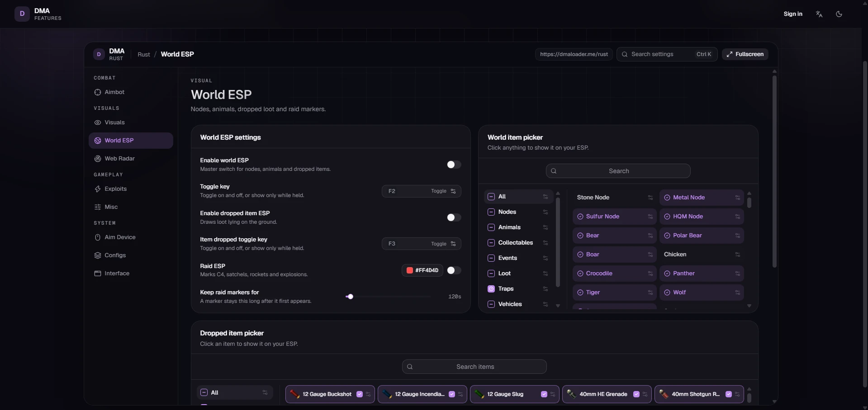
Task: Click the Keep raid markers slider handle
Action: 350,297
